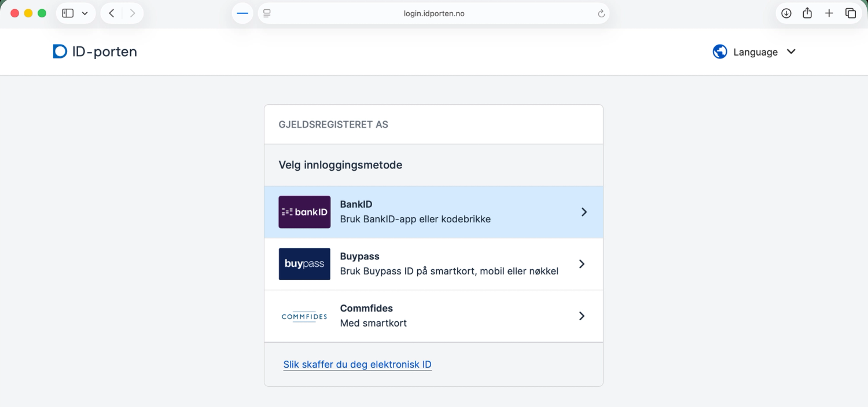This screenshot has height=407, width=868.
Task: Click chevron arrow on Buypass row
Action: click(582, 264)
